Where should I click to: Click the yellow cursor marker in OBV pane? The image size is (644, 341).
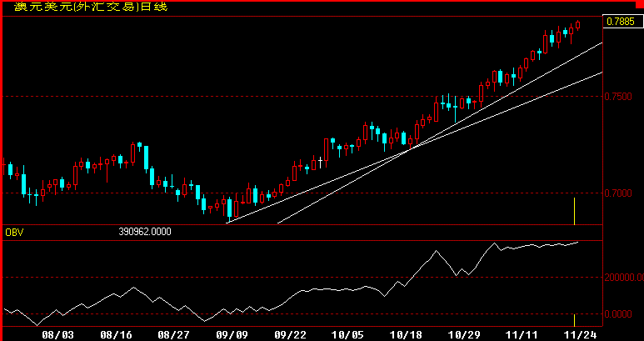pyautogui.click(x=574, y=320)
